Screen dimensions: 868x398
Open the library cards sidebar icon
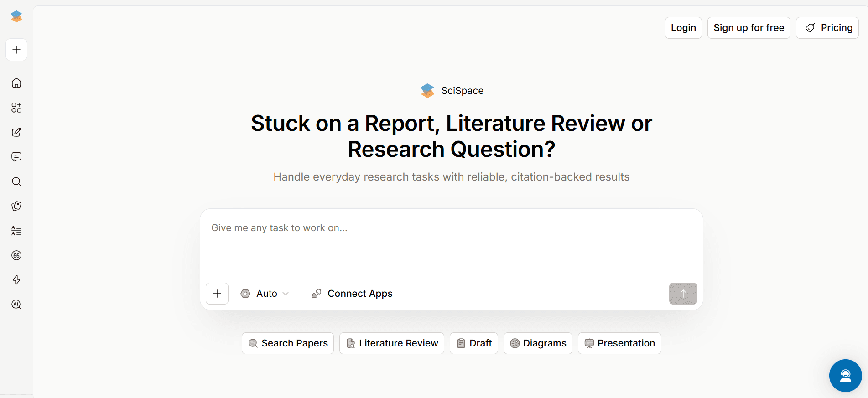(x=16, y=206)
